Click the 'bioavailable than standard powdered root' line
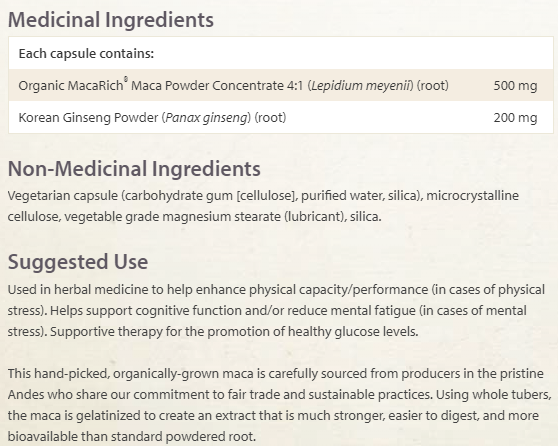This screenshot has width=558, height=446. click(132, 436)
